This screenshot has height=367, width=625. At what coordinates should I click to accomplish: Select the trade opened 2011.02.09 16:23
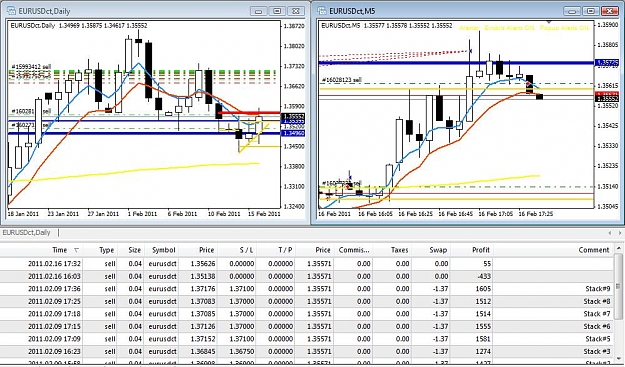click(307, 351)
